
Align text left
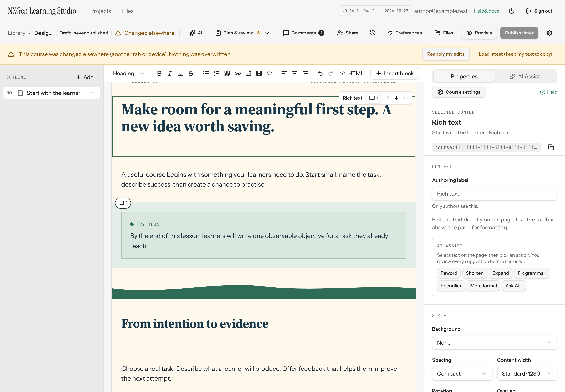(x=284, y=73)
